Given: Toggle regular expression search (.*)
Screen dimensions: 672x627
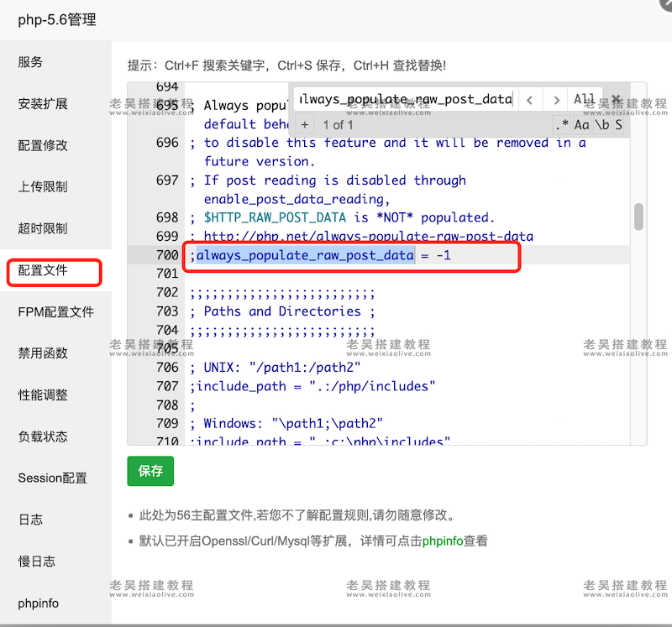Looking at the screenshot, I should [x=561, y=125].
